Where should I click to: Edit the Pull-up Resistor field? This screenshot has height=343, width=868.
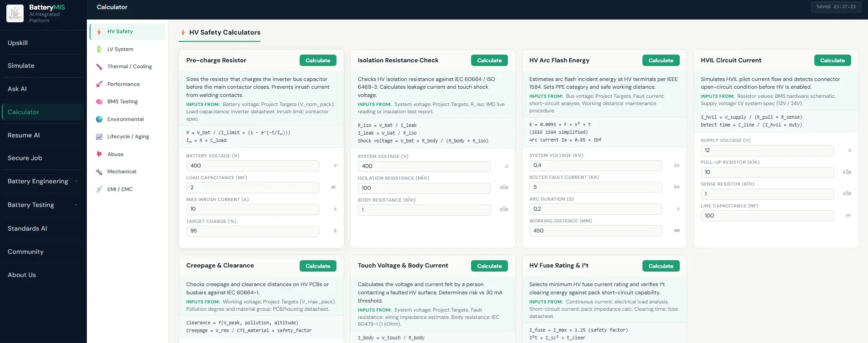tap(767, 172)
